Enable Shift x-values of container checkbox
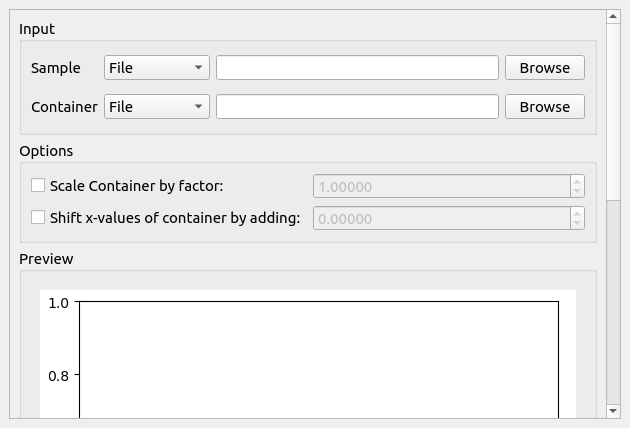 (39, 218)
